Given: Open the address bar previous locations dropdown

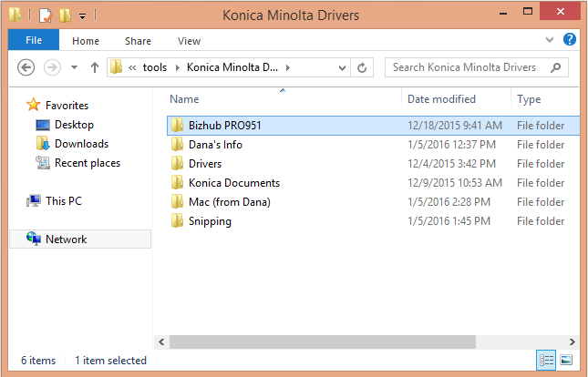Looking at the screenshot, I should tap(342, 67).
